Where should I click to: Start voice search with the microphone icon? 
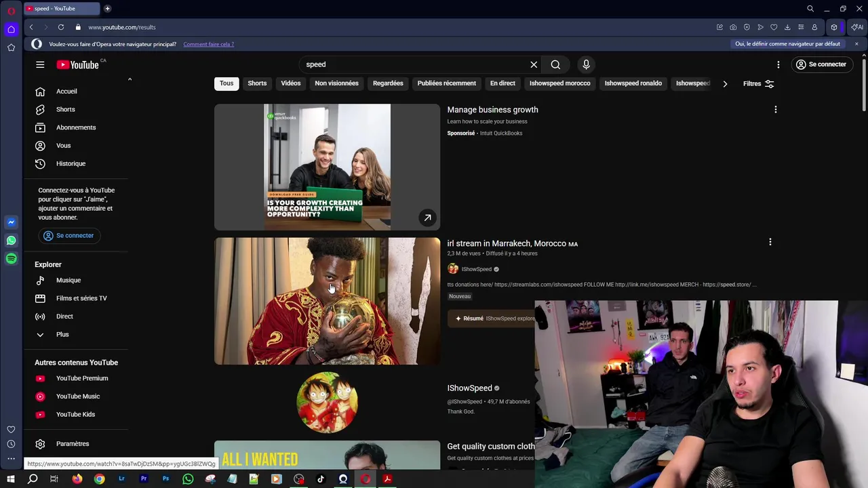pyautogui.click(x=586, y=64)
